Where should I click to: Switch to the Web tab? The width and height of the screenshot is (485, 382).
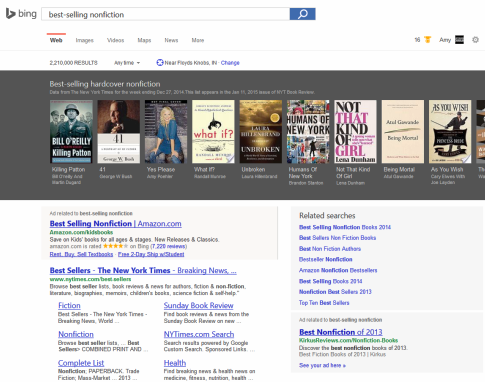click(56, 40)
